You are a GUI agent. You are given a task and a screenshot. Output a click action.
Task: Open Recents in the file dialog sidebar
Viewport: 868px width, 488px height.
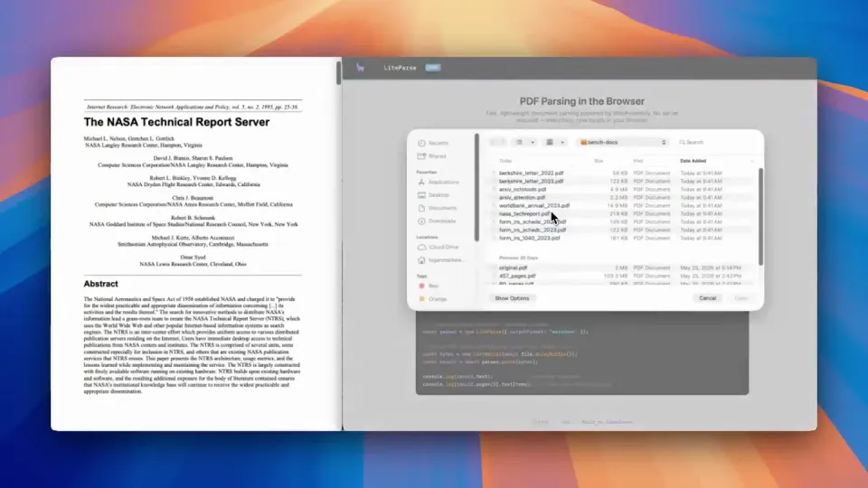tap(433, 143)
